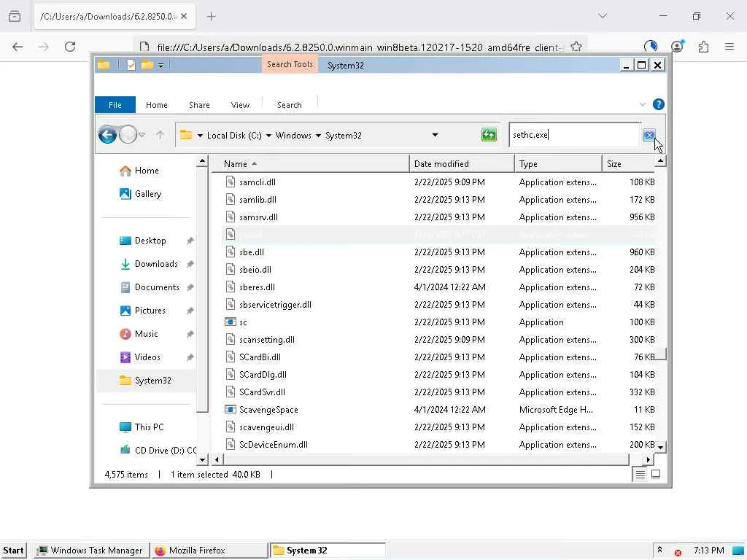Screen dimensions: 747x560
Task: Open Explorer help question mark icon
Action: (x=659, y=104)
